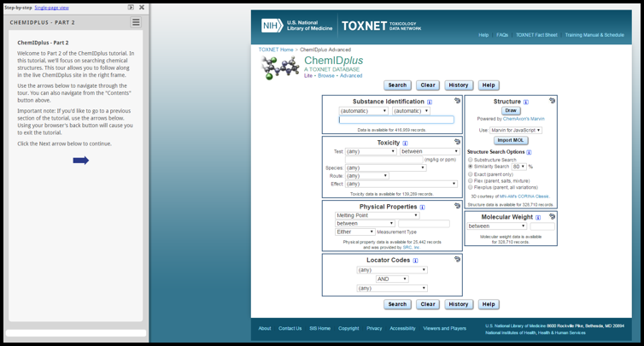Click the Structure section info icon
This screenshot has height=346, width=644.
[525, 102]
